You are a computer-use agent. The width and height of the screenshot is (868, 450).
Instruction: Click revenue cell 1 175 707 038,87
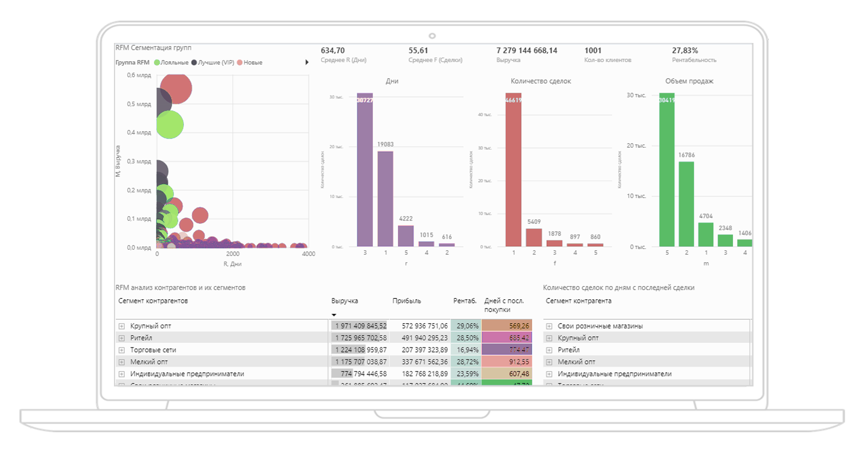[358, 362]
